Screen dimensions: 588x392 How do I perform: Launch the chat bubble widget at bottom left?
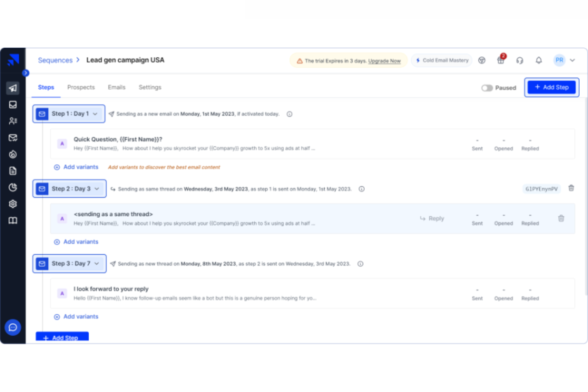(x=13, y=327)
